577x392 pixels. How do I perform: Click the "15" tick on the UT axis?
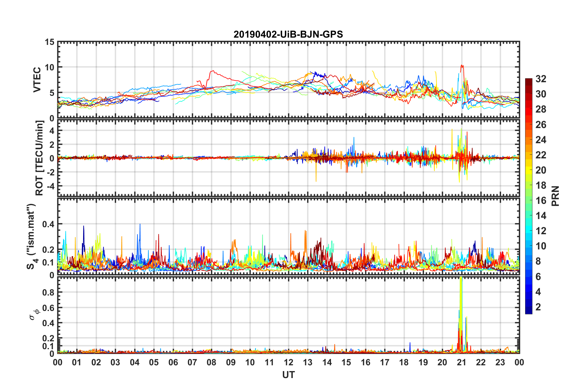346,362
